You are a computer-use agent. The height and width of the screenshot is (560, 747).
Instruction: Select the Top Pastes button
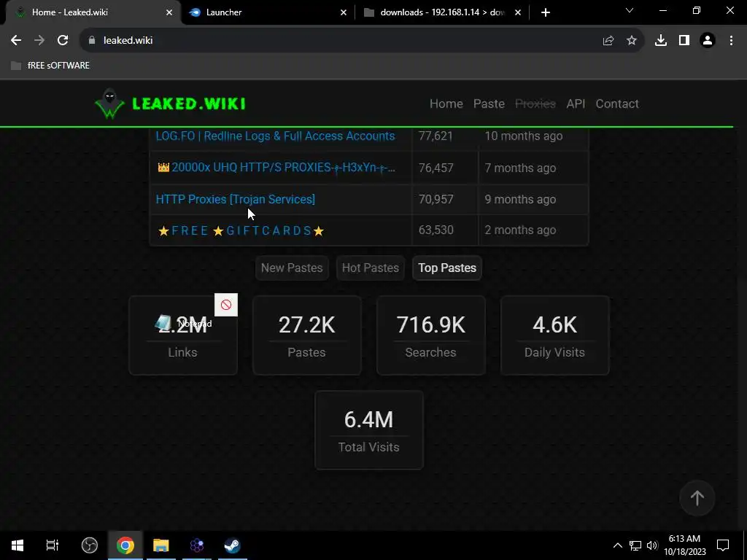tap(447, 268)
